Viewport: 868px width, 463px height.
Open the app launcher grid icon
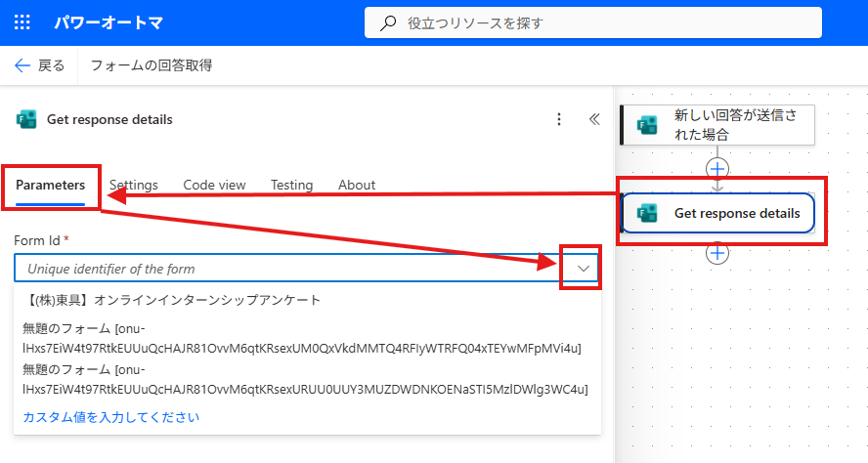[x=22, y=22]
